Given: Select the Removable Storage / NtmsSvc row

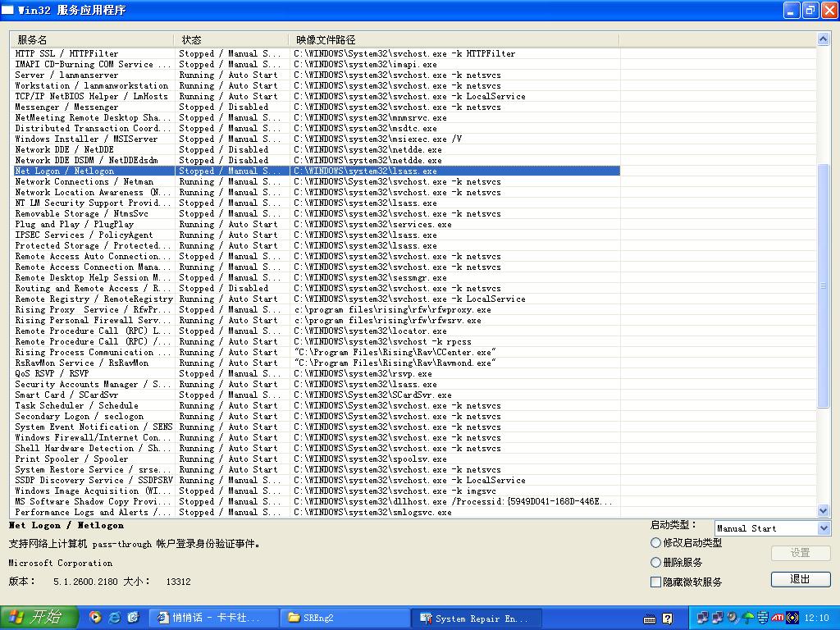Looking at the screenshot, I should pos(316,214).
